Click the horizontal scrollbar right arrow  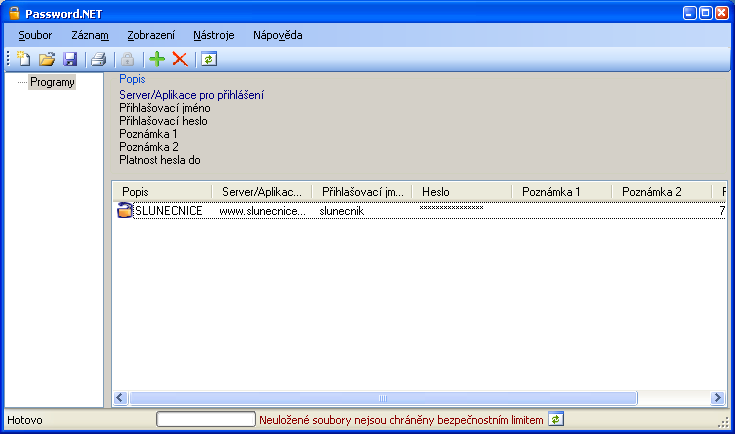pyautogui.click(x=717, y=398)
